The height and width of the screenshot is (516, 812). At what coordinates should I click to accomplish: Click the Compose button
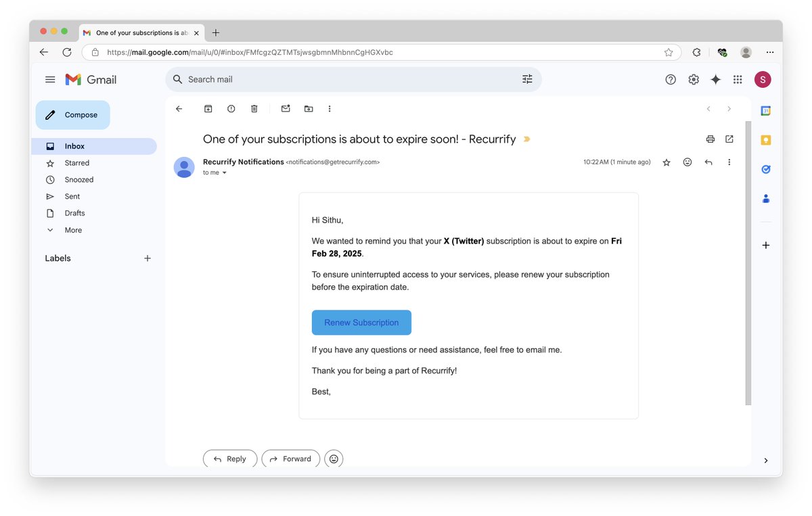click(x=72, y=115)
